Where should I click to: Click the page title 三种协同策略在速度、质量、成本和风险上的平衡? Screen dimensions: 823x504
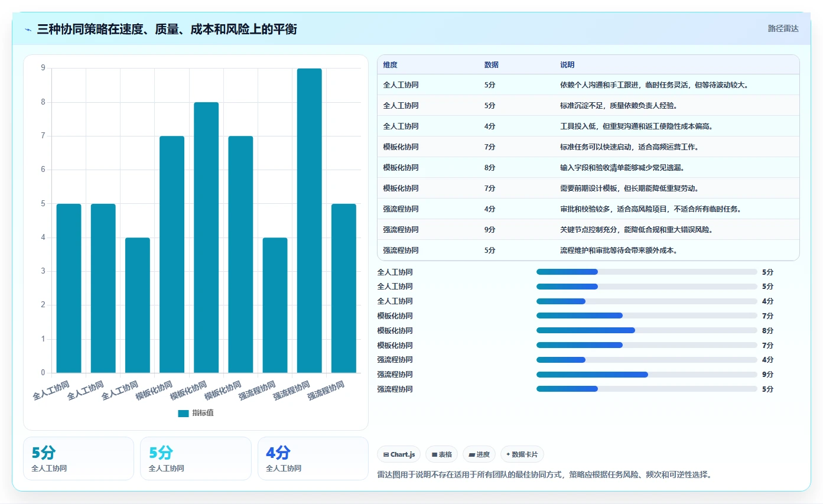[x=167, y=29]
